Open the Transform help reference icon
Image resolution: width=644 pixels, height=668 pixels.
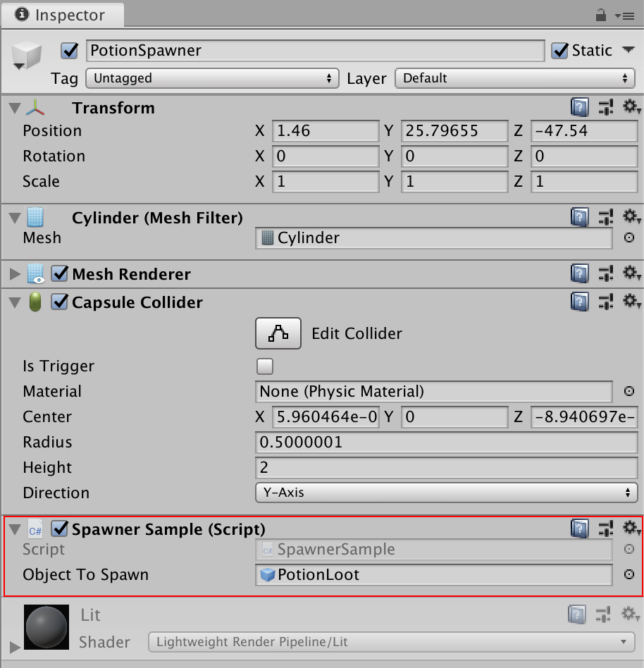click(579, 108)
